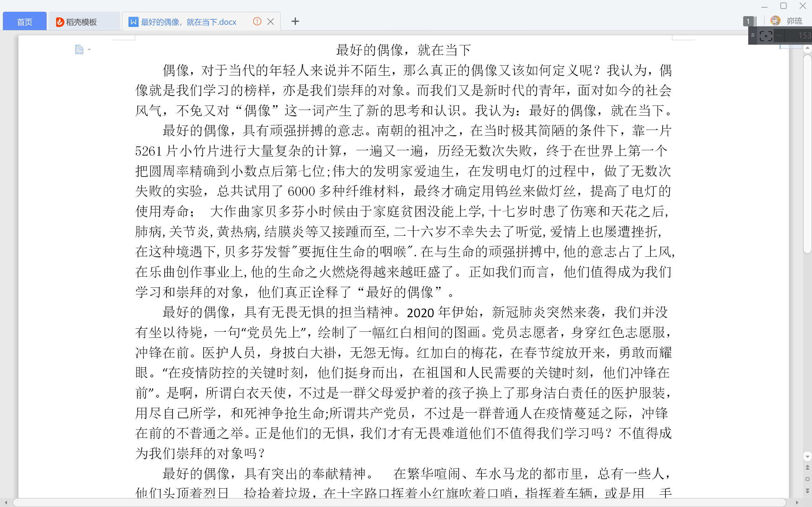Jump to next page double-arrow
Viewport: 812px width, 507px height.
click(x=807, y=491)
